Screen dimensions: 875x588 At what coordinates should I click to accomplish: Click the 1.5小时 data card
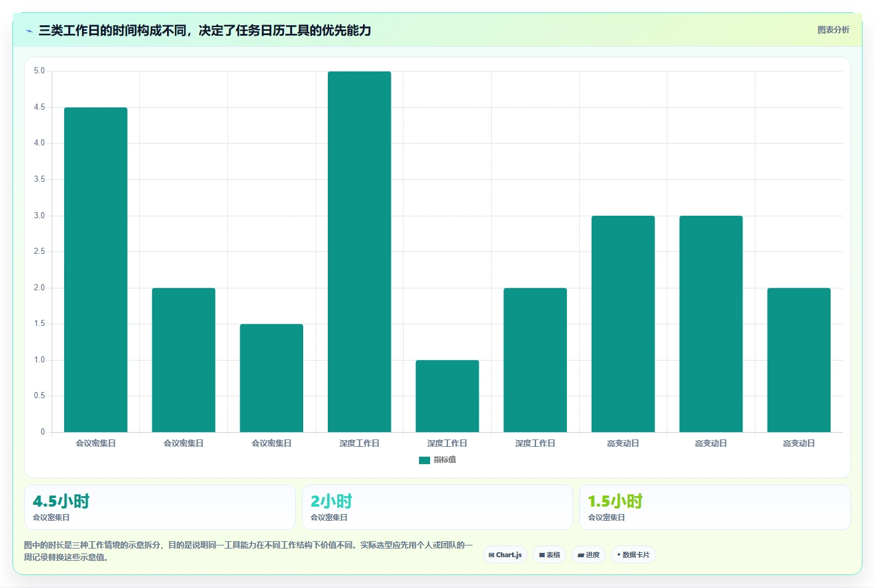(715, 507)
